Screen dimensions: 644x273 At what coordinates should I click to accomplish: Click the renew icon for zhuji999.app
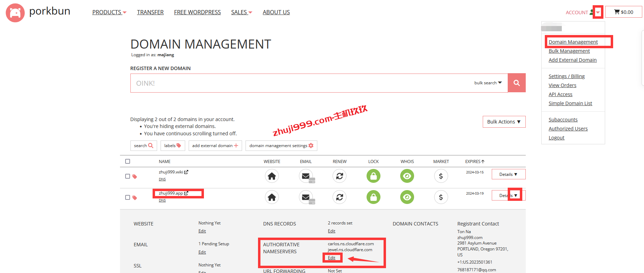pyautogui.click(x=340, y=197)
